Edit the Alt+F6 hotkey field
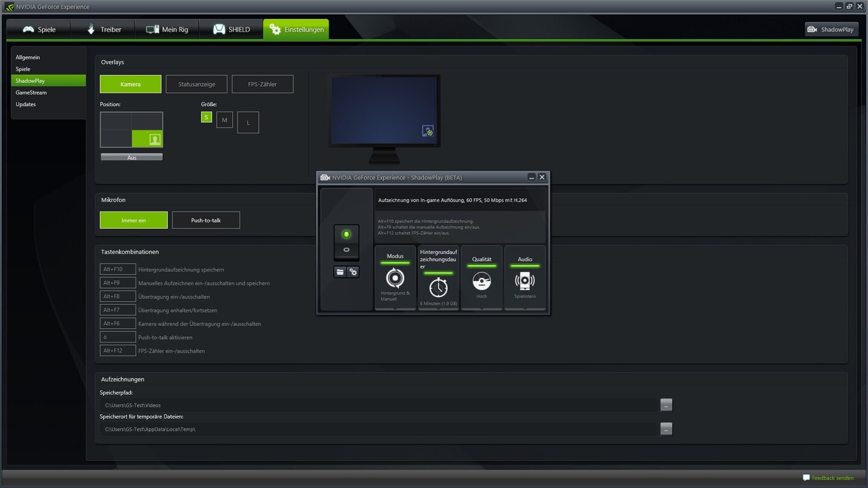Viewport: 868px width, 488px height. point(118,324)
